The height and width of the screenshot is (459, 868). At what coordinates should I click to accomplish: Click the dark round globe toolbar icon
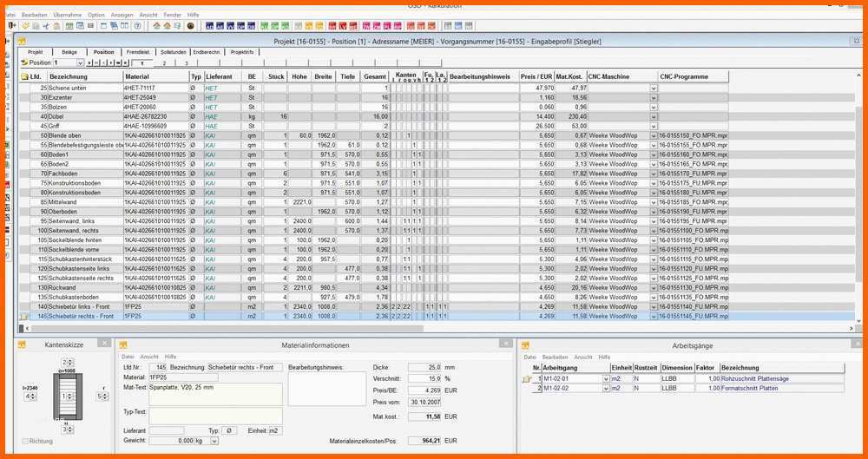pyautogui.click(x=190, y=25)
